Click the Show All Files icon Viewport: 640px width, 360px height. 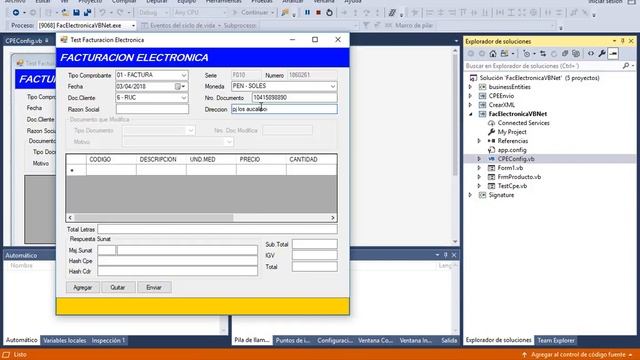pyautogui.click(x=576, y=53)
